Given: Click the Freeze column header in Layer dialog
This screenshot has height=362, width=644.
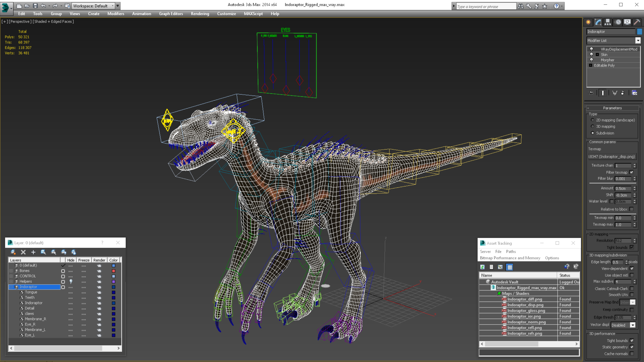Looking at the screenshot, I should pyautogui.click(x=84, y=260).
